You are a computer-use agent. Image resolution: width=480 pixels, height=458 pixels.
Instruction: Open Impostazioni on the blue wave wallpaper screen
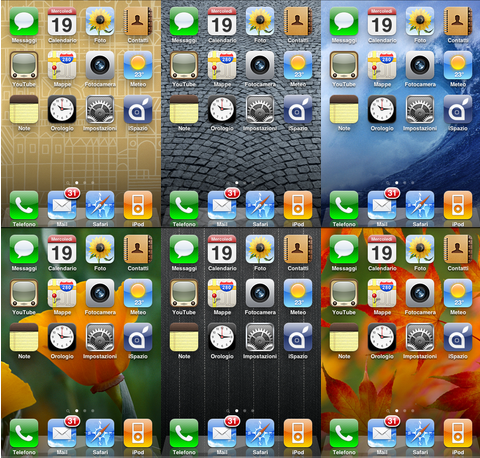coord(420,109)
